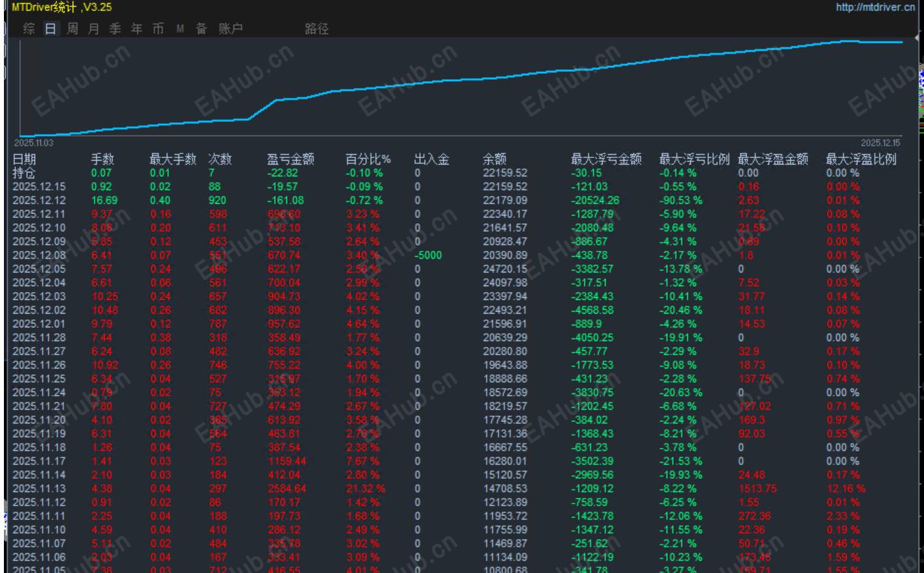Select the 年 yearly tab

(137, 29)
